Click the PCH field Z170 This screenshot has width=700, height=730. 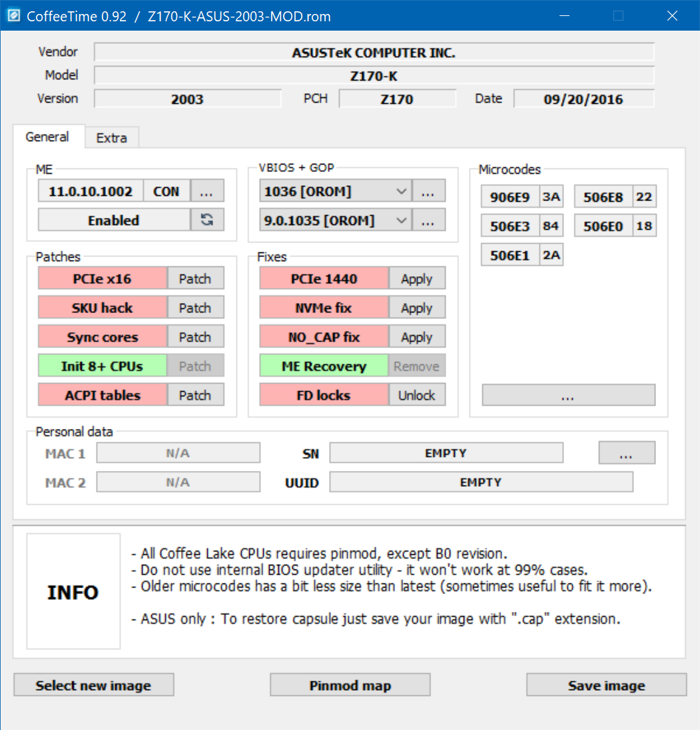pos(398,99)
